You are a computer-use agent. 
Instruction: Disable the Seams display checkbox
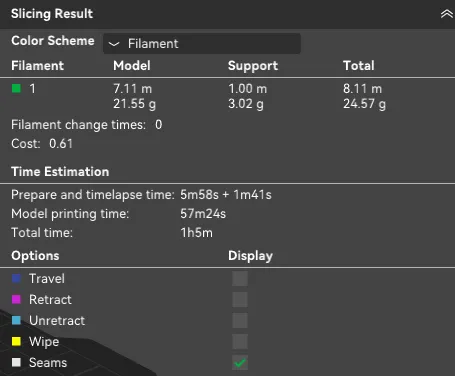point(240,362)
